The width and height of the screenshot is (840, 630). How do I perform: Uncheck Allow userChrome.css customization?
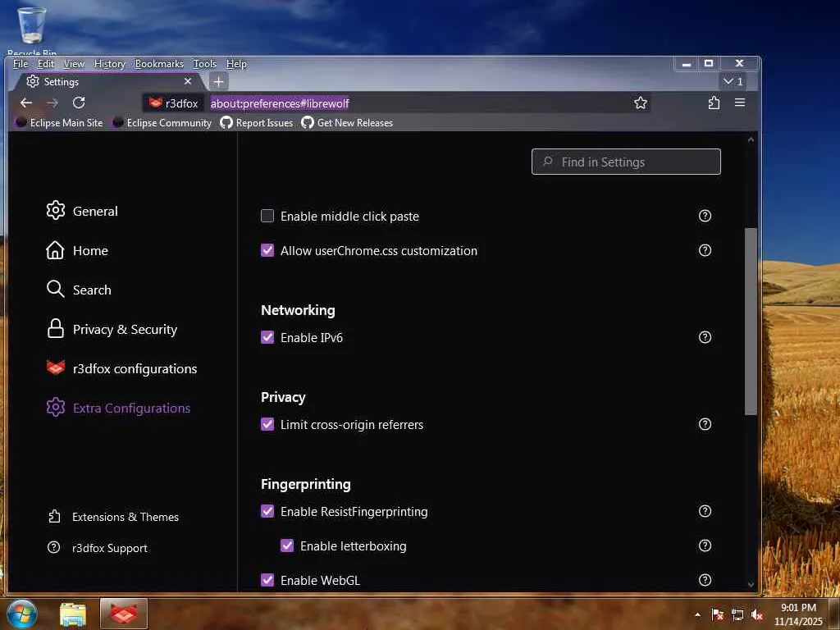point(267,250)
